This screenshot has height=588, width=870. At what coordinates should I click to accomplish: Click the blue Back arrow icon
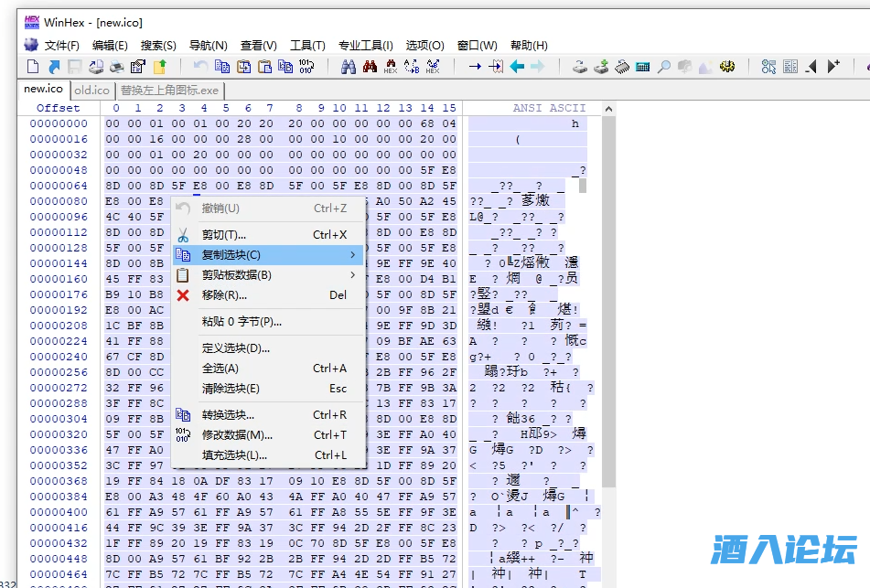coord(517,67)
